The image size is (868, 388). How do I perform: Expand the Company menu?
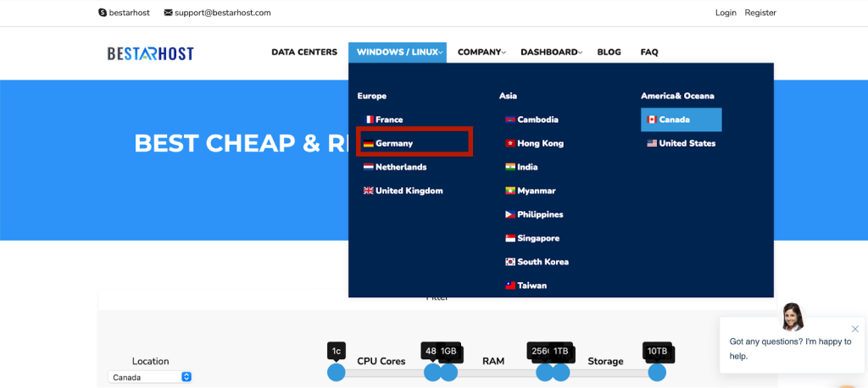(x=481, y=53)
